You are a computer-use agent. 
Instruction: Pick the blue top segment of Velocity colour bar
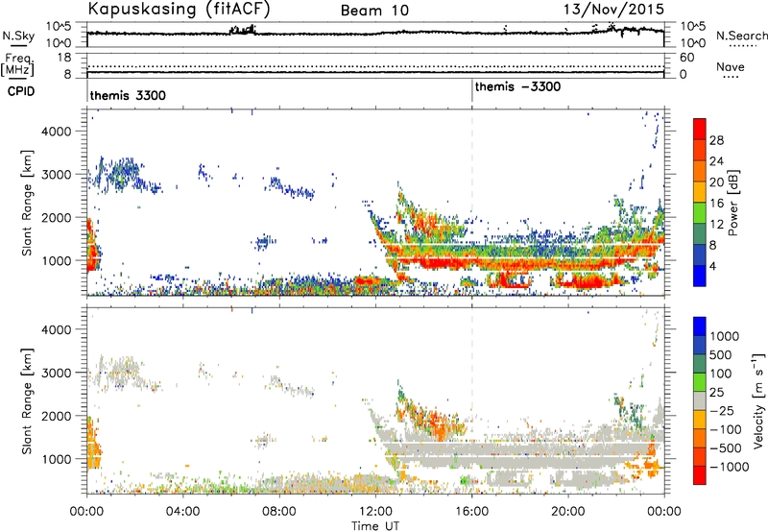[700, 326]
